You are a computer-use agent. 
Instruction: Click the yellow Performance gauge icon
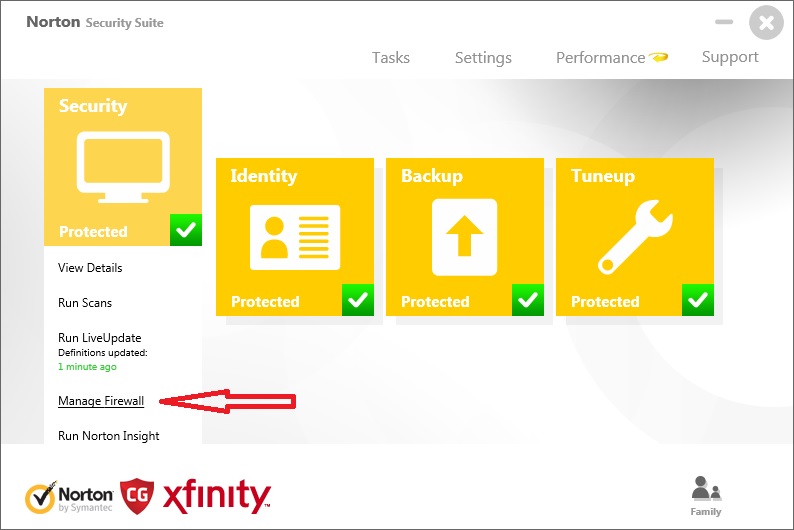click(658, 57)
